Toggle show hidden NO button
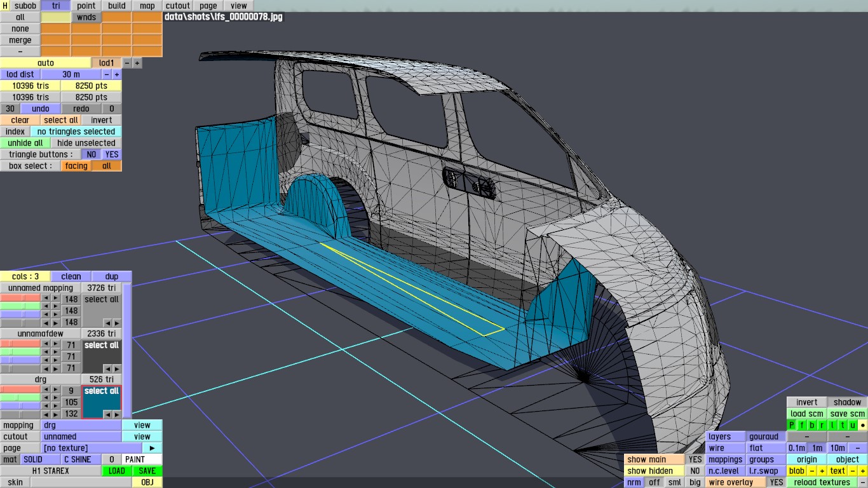Viewport: 868px width, 488px height. tap(695, 471)
